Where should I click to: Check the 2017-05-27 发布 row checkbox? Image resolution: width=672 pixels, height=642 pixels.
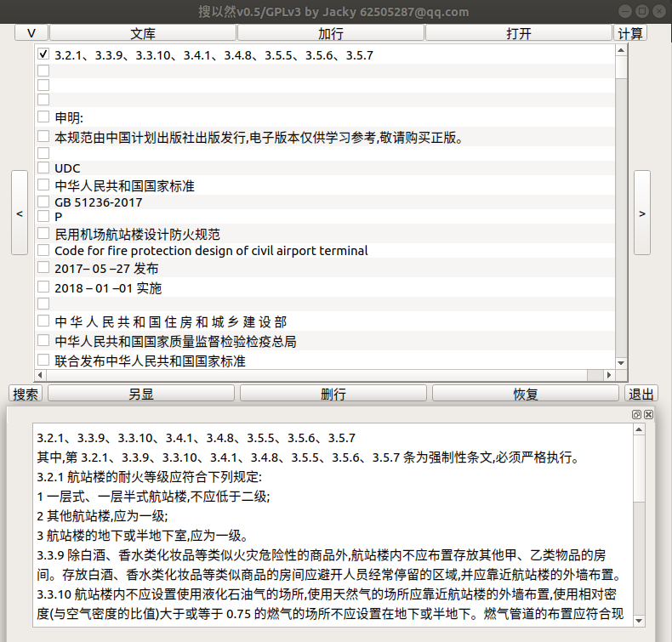(43, 267)
